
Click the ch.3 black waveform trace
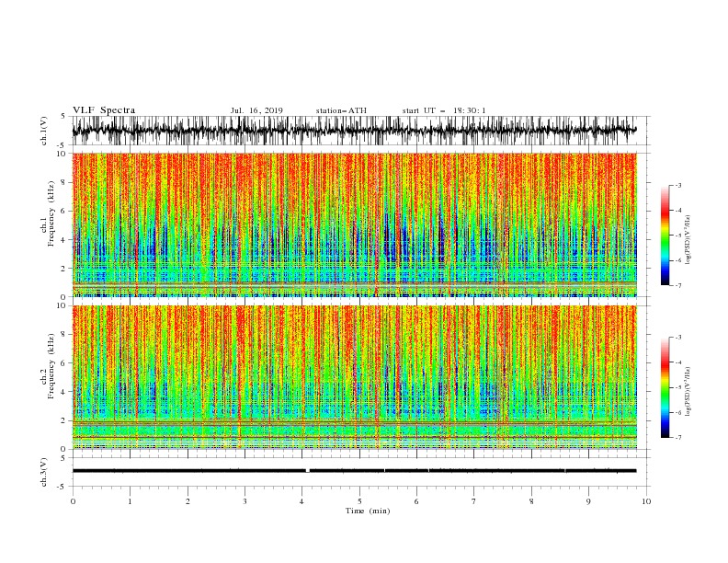click(354, 471)
